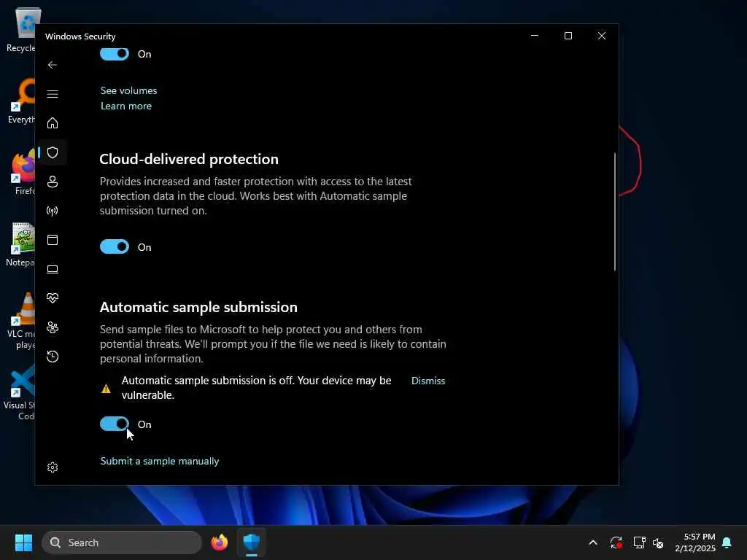Open the hamburger navigation menu
The width and height of the screenshot is (747, 560).
click(x=53, y=94)
